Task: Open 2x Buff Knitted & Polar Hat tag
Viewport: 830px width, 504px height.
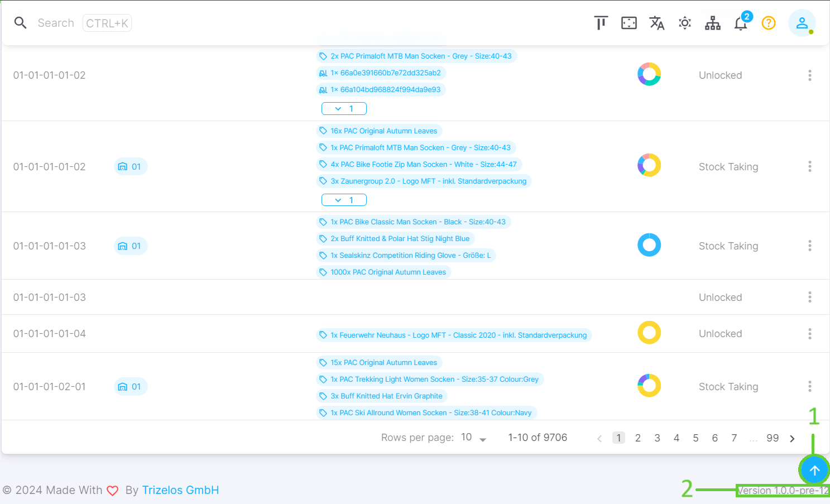Action: [395, 238]
